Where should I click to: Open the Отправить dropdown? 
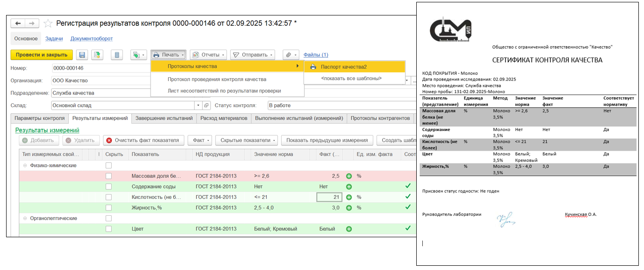coord(253,55)
